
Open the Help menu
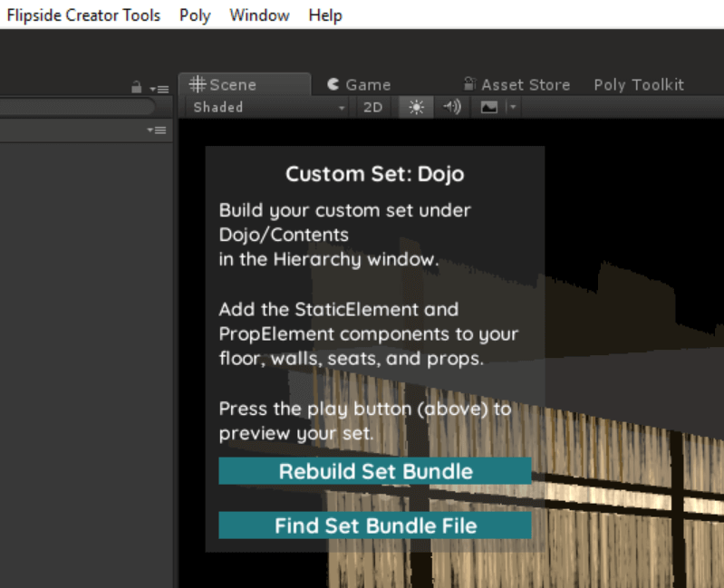[x=325, y=15]
